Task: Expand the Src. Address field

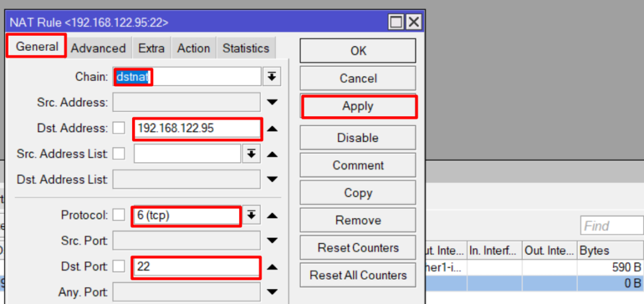Action: (x=272, y=102)
